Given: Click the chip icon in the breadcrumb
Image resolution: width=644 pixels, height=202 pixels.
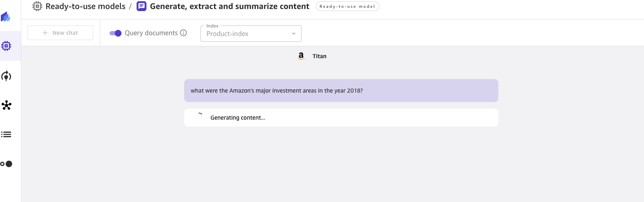Looking at the screenshot, I should pyautogui.click(x=37, y=6).
